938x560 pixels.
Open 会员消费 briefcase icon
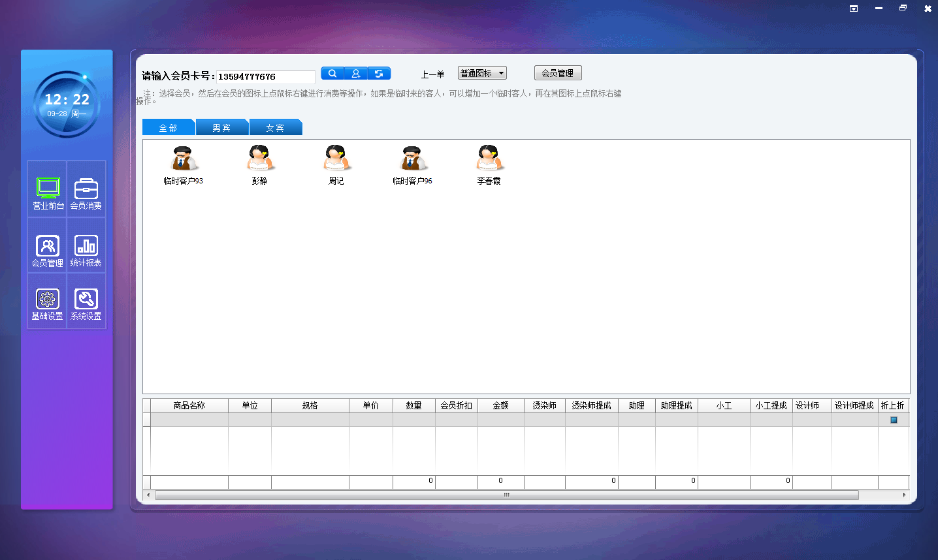(x=86, y=193)
